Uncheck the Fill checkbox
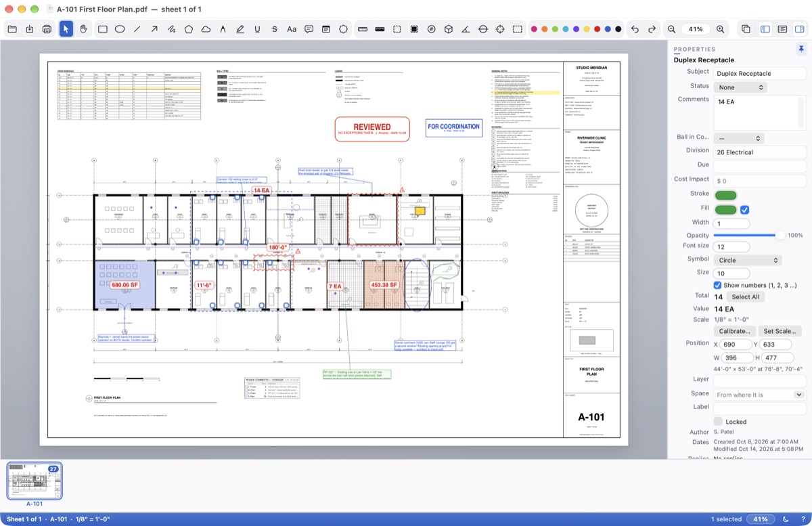 745,210
